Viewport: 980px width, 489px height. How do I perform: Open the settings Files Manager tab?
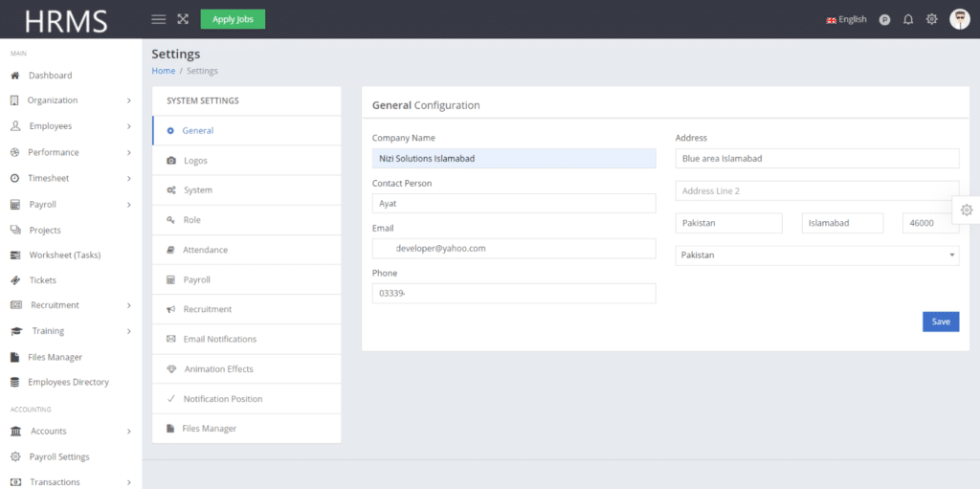pos(247,429)
